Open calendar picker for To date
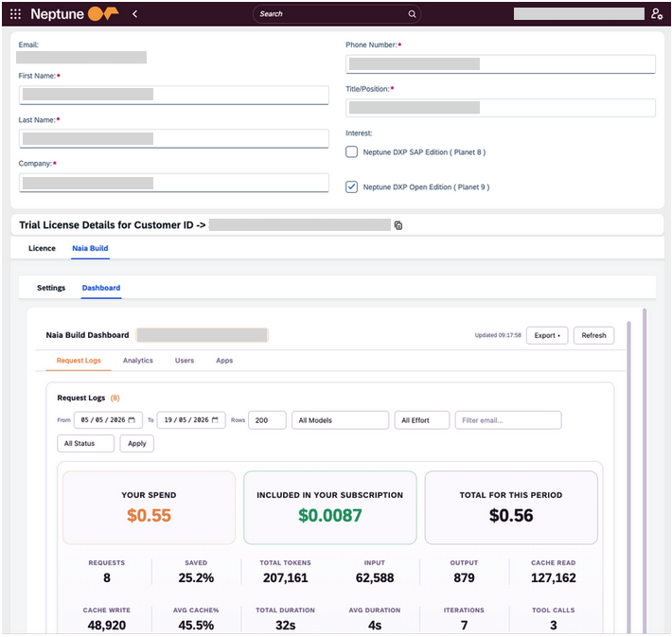The image size is (672, 637). tap(215, 420)
